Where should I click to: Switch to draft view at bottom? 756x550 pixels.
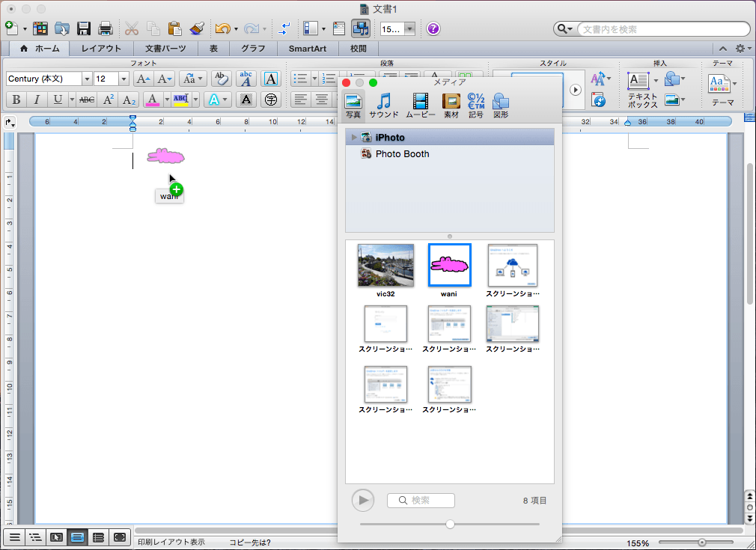pyautogui.click(x=14, y=537)
